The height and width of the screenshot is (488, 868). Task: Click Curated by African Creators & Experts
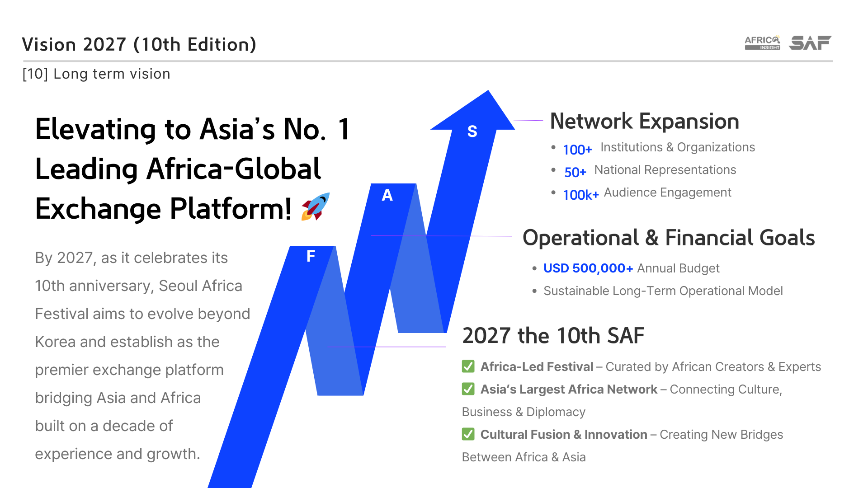click(x=713, y=367)
